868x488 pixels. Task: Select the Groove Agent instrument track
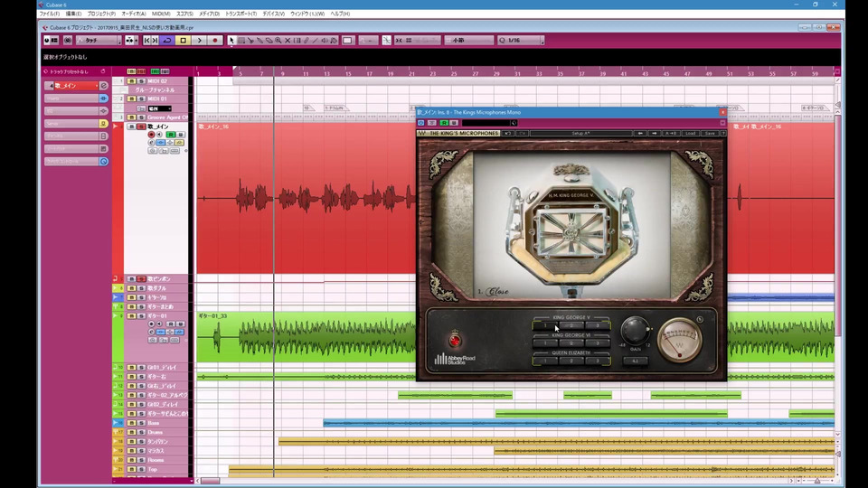(166, 117)
